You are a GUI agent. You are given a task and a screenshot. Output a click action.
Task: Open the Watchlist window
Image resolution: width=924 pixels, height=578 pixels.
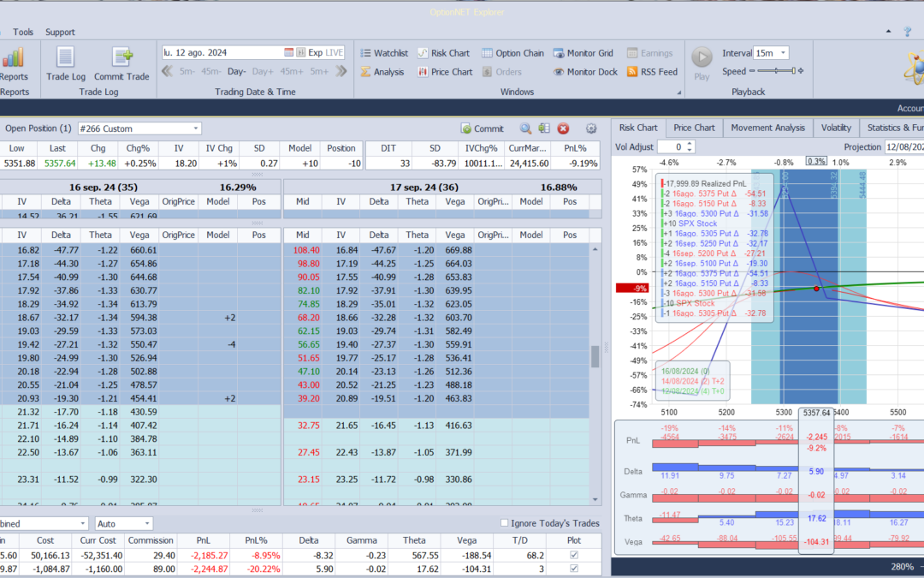coord(384,53)
